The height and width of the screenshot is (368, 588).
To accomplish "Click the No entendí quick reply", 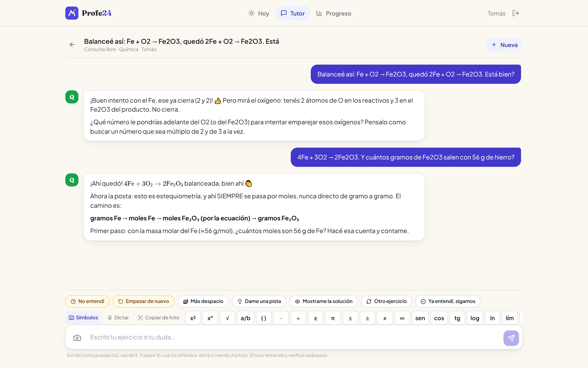I will (87, 301).
